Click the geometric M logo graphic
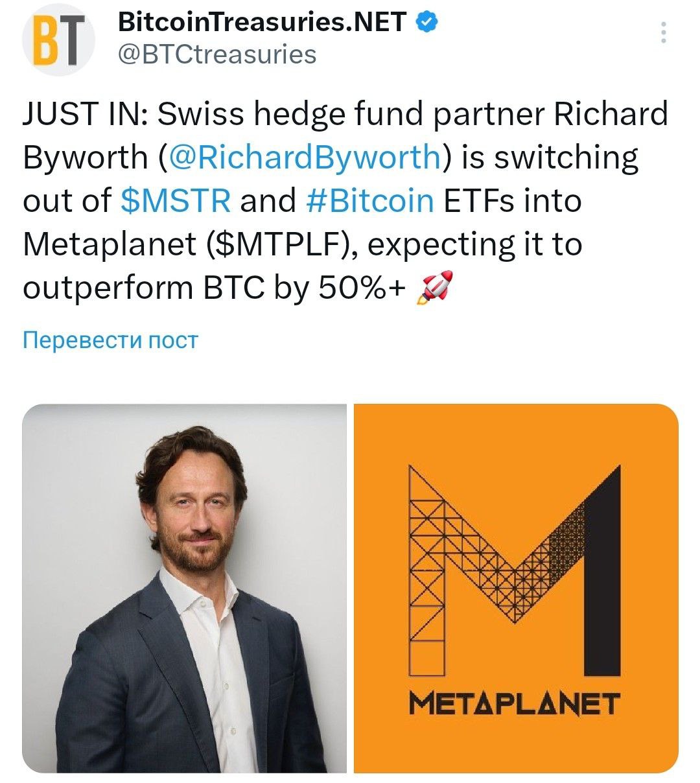Viewport: 700px width, 783px height. click(515, 570)
